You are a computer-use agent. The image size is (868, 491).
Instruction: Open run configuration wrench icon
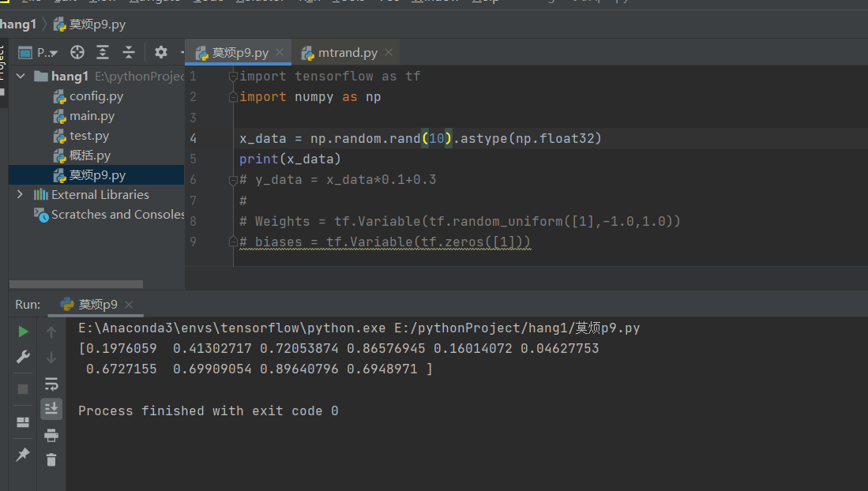(x=23, y=357)
